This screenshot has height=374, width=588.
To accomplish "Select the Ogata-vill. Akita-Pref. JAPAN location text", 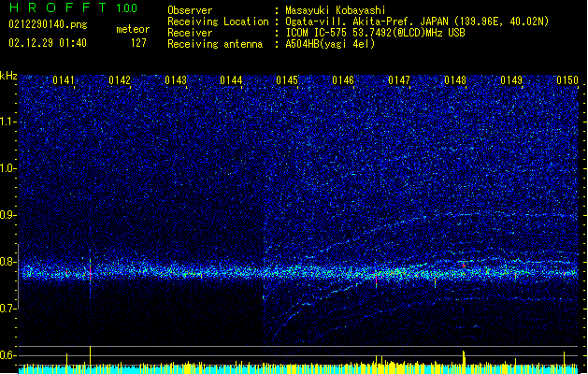I will [x=417, y=22].
